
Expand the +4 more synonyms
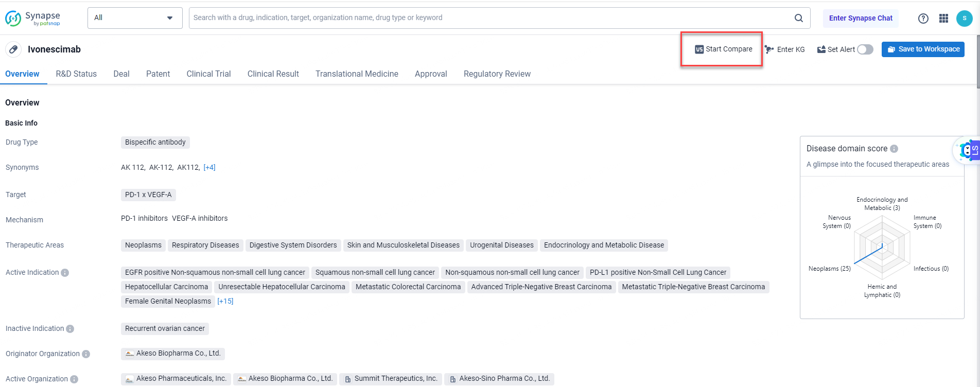tap(209, 167)
